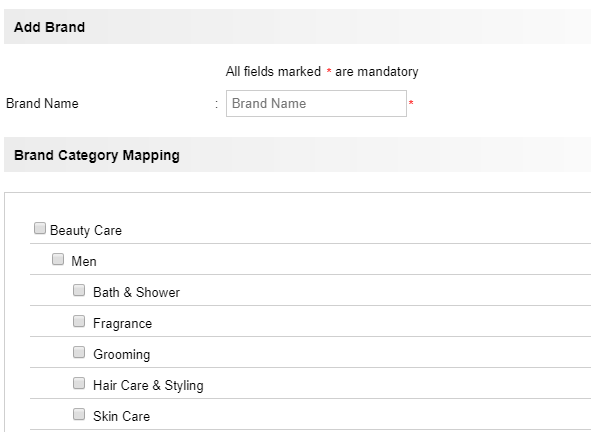
Task: Choose the Grooming label text
Action: (122, 354)
